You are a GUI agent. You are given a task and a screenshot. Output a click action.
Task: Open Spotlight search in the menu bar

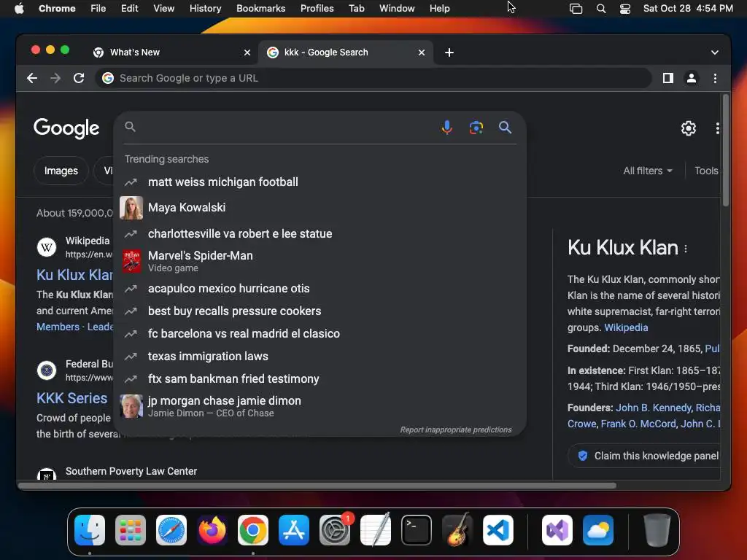tap(601, 8)
